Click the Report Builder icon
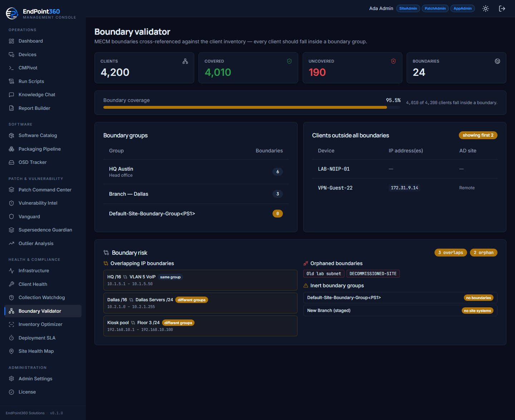515x420 pixels. tap(11, 108)
